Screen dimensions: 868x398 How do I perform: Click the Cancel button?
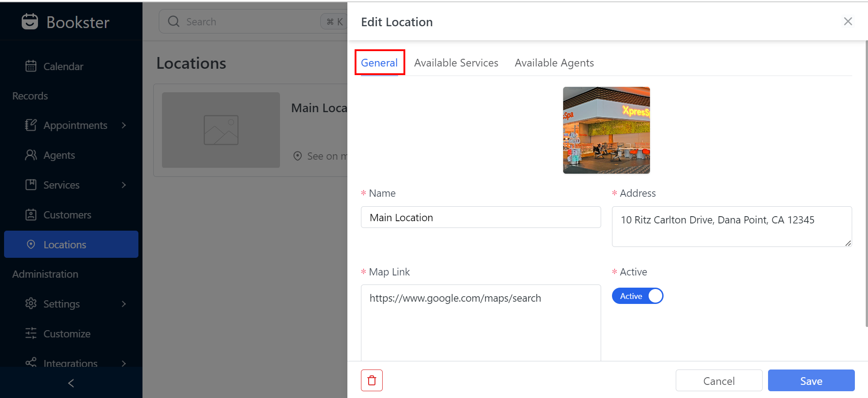pos(719,381)
